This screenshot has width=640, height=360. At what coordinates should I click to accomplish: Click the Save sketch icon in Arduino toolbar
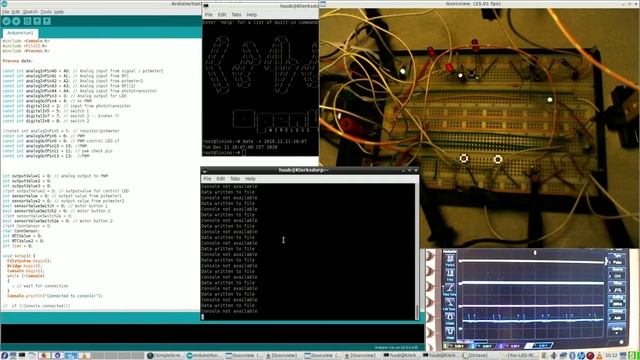tap(47, 21)
